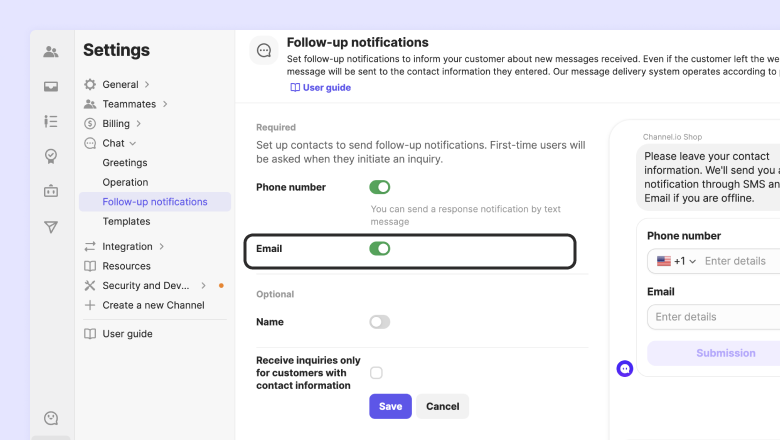Enable the Name toggle
The image size is (780, 440).
[x=379, y=322]
